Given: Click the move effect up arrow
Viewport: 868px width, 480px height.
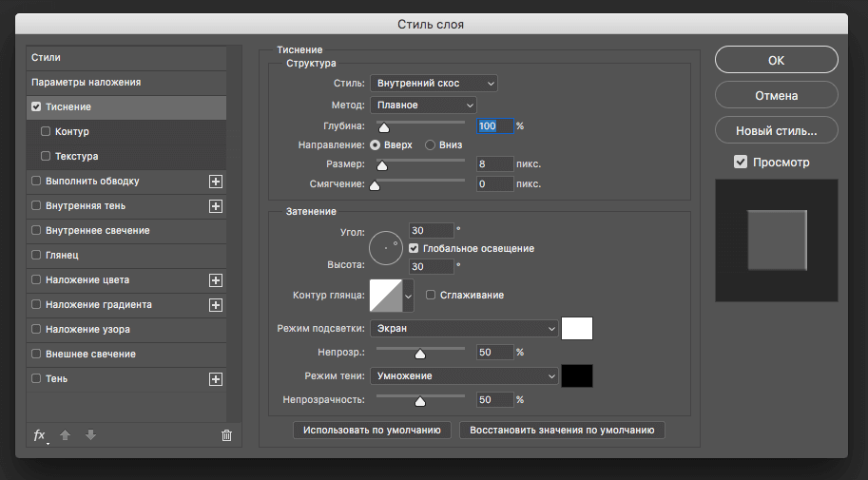Looking at the screenshot, I should [x=66, y=435].
